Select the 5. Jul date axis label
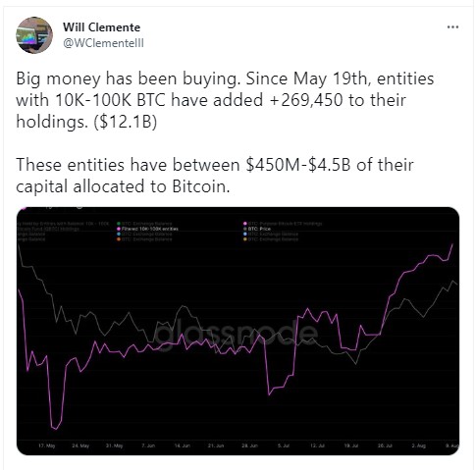Screen dimensions: 476x470 coord(284,445)
